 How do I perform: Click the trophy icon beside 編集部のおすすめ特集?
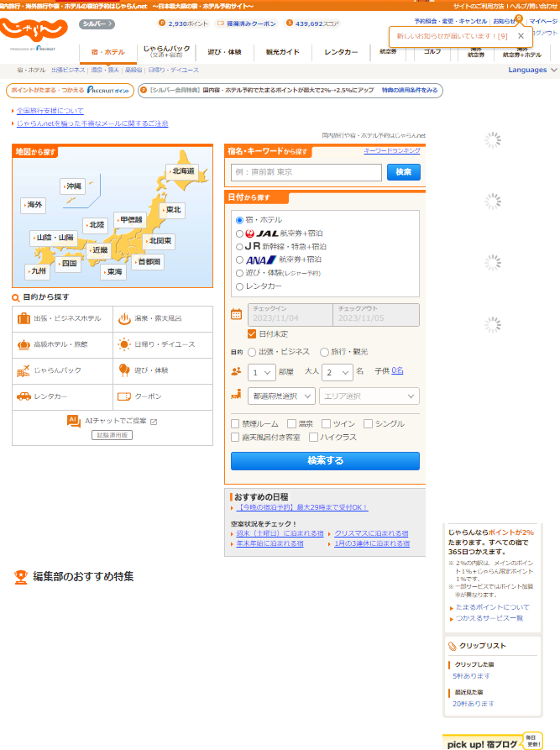point(20,577)
